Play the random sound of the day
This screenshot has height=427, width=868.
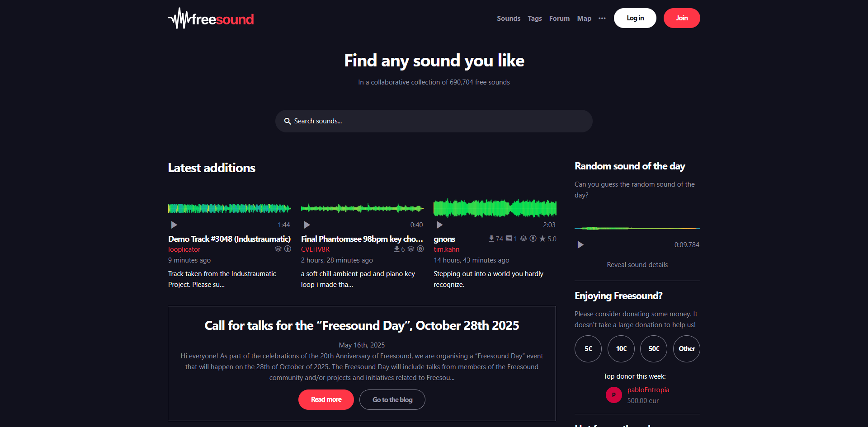(580, 245)
